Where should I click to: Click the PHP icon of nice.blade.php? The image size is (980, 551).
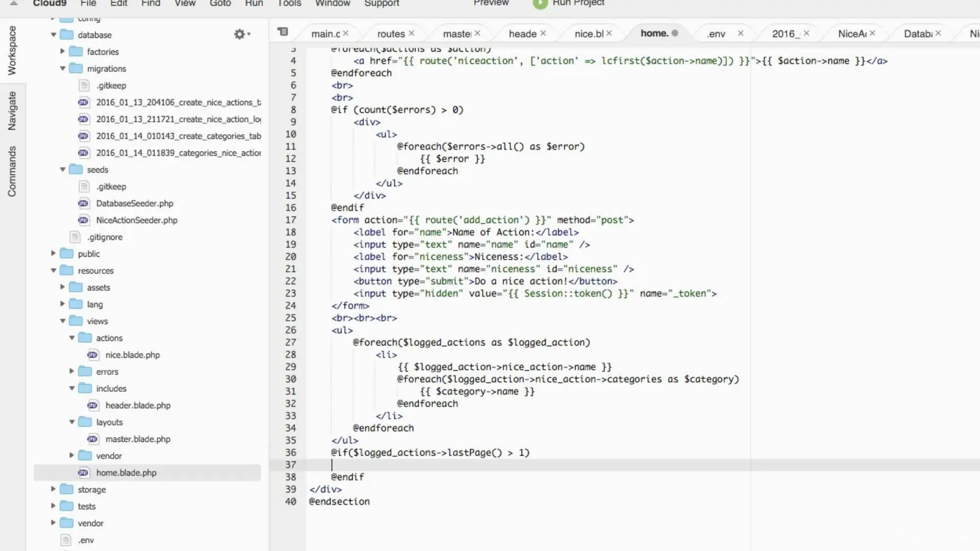(92, 355)
